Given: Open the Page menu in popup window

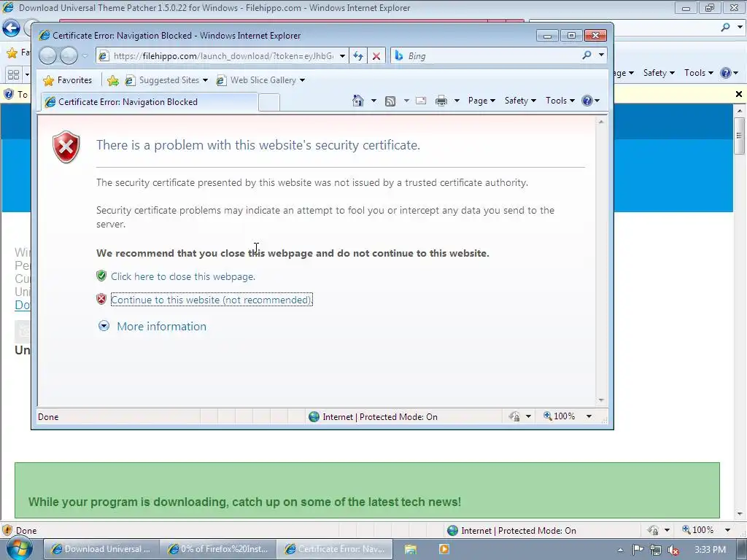Looking at the screenshot, I should [481, 101].
